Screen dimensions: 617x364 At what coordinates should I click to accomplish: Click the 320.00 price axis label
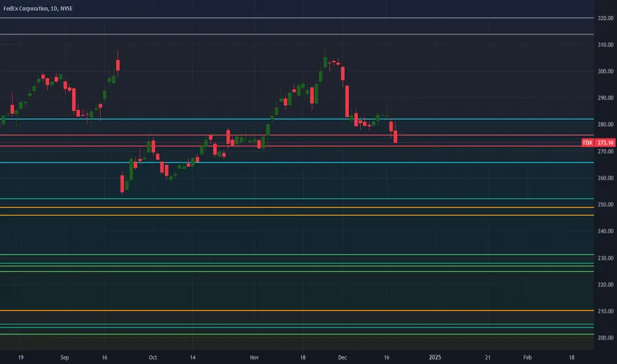(606, 18)
